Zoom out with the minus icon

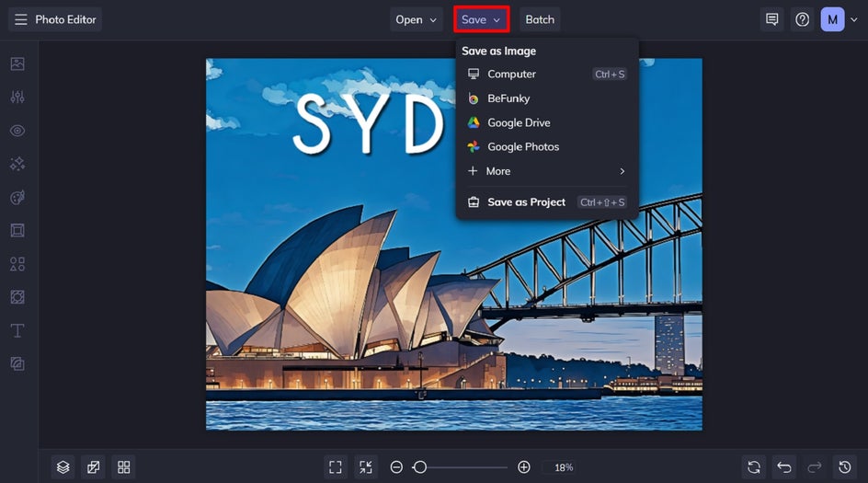396,467
